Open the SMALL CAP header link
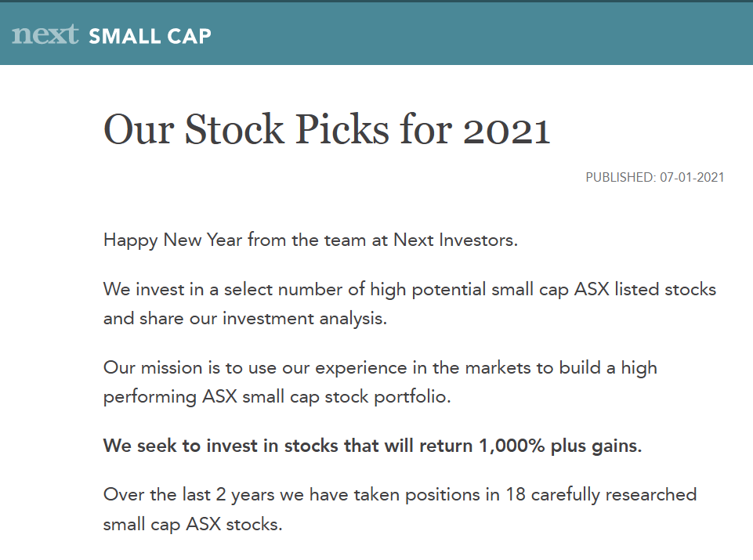Screen dimensions: 753x560 click(x=150, y=37)
